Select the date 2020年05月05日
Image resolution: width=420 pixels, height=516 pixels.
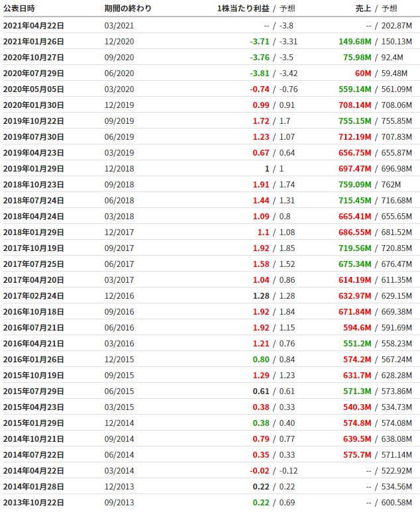(x=34, y=89)
